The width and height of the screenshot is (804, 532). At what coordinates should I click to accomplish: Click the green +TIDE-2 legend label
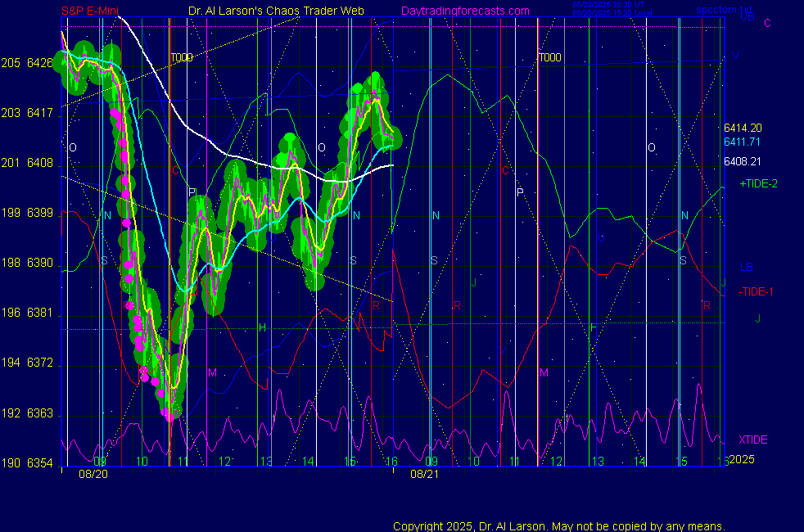click(x=758, y=184)
